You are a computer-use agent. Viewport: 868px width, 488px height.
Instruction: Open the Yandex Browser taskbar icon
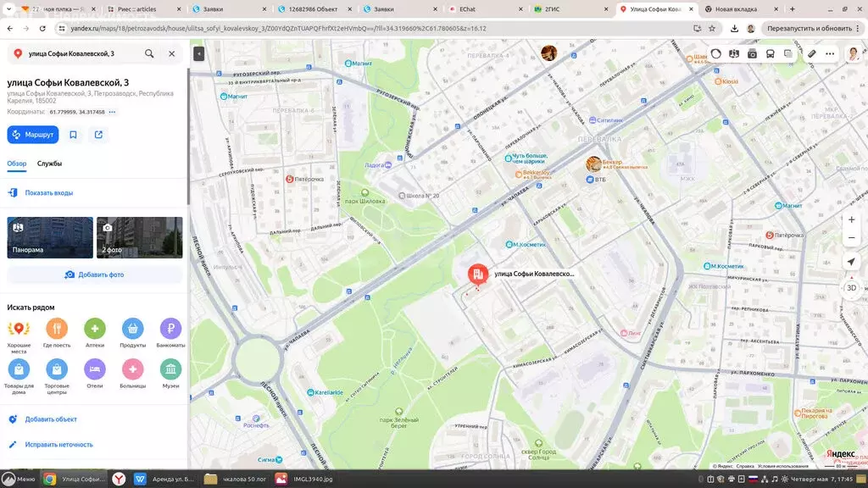[119, 480]
